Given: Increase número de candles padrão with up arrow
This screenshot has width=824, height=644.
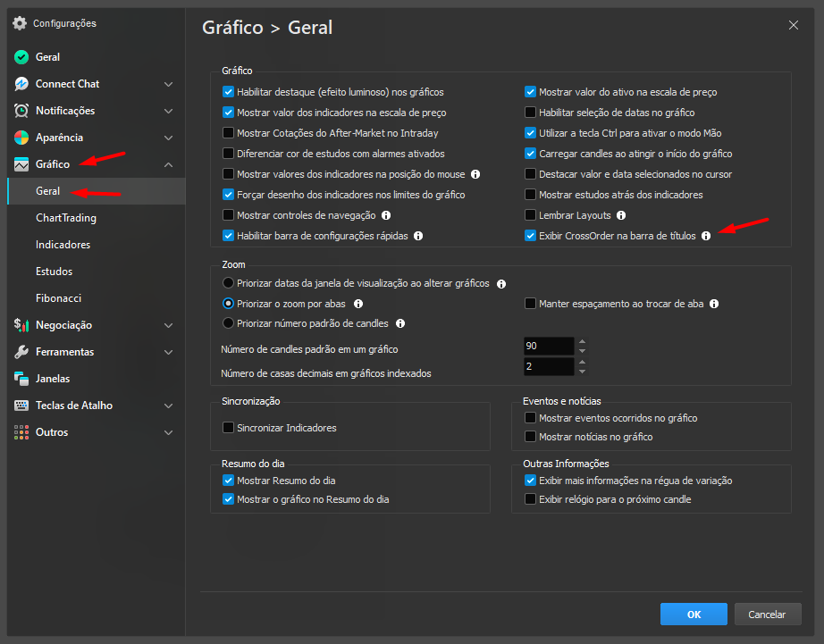Looking at the screenshot, I should click(583, 341).
